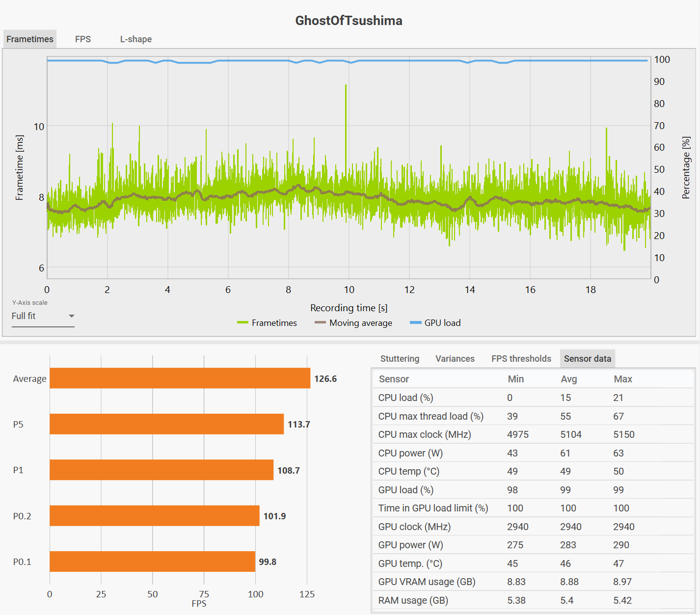The image size is (700, 615).
Task: Open the Y-Axis scale Full fit dropdown
Action: [x=43, y=316]
